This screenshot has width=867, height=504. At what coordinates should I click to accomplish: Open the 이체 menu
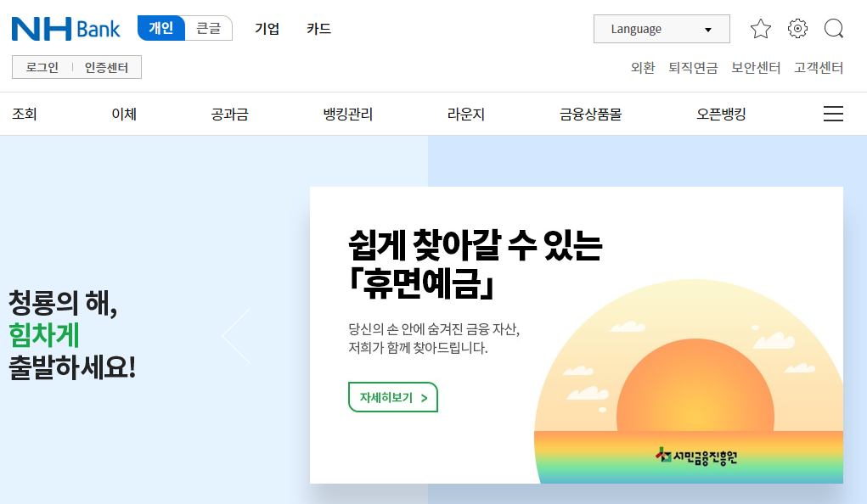(x=124, y=114)
